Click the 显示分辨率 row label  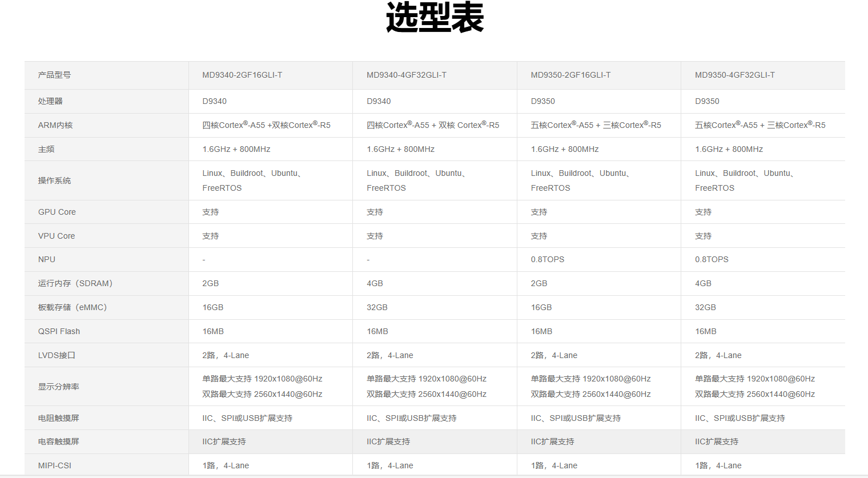(58, 387)
